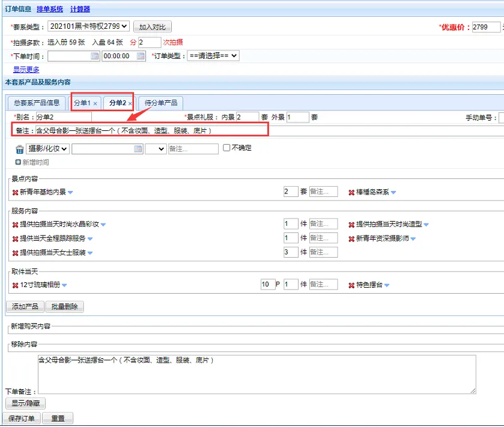Click the plus icon for 新增时间

18,163
